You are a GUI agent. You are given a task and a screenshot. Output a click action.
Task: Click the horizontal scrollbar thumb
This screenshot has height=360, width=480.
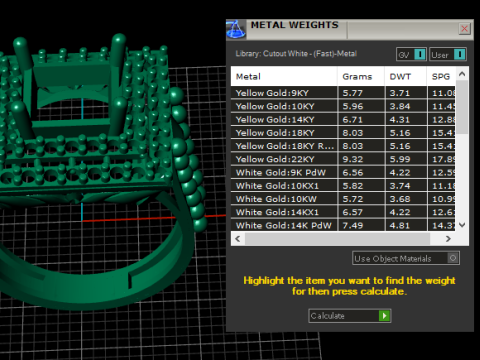click(337, 239)
